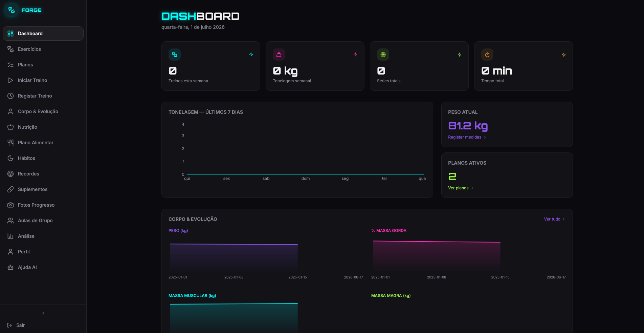644x333 pixels.
Task: Open Aulas de Grupo
Action: pyautogui.click(x=43, y=221)
